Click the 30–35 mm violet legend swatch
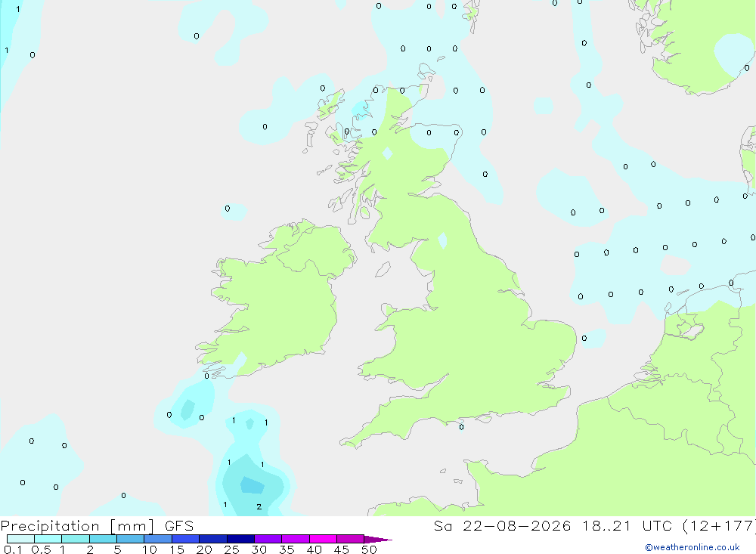Screen dimensions: 756x554 (x=268, y=539)
